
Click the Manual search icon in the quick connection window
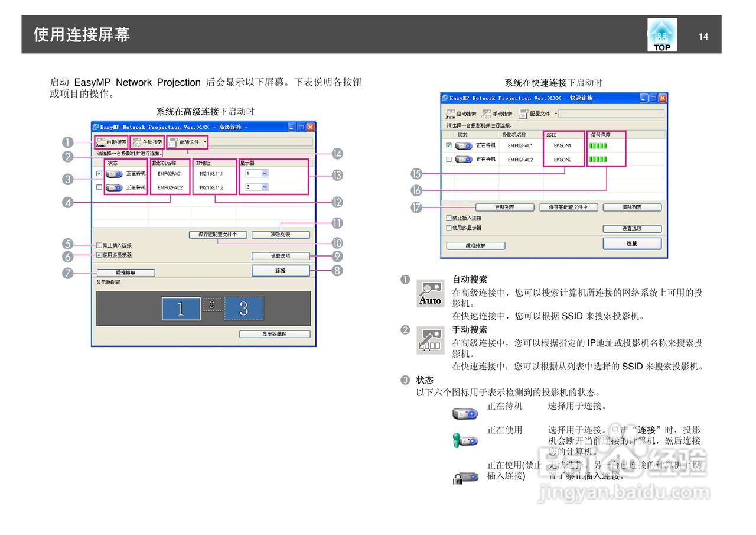pyautogui.click(x=486, y=113)
